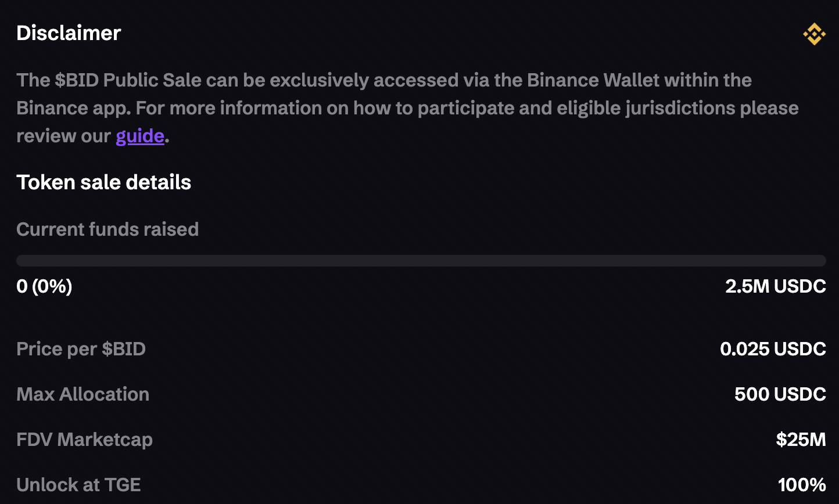Click the Current funds raised label

[x=107, y=229]
